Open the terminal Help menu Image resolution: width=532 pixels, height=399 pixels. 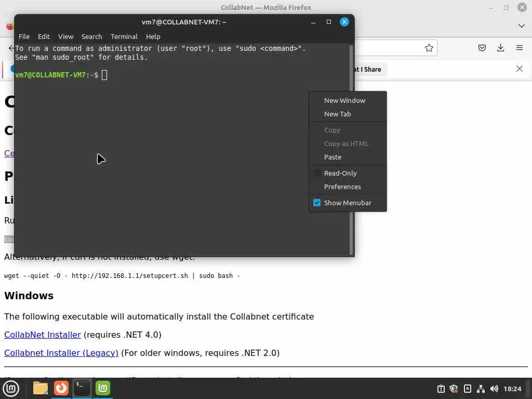[x=153, y=37]
